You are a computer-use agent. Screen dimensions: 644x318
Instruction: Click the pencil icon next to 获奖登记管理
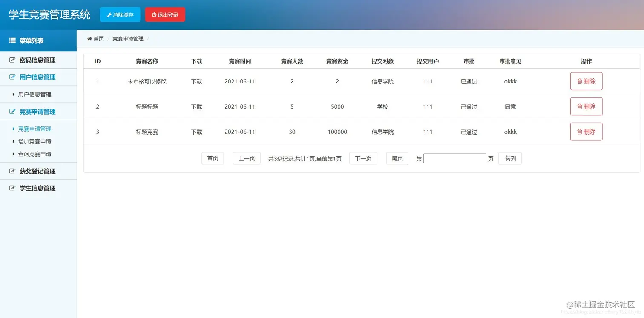click(x=12, y=171)
